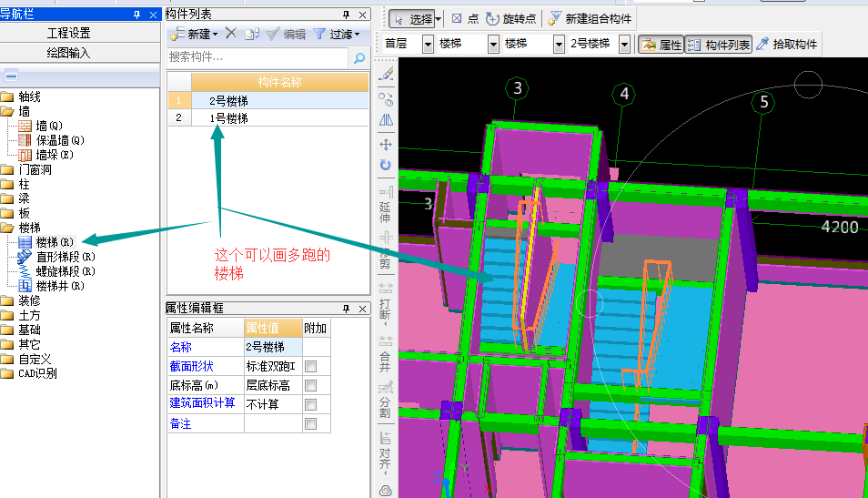Click the 新建 new component icon

[x=177, y=34]
